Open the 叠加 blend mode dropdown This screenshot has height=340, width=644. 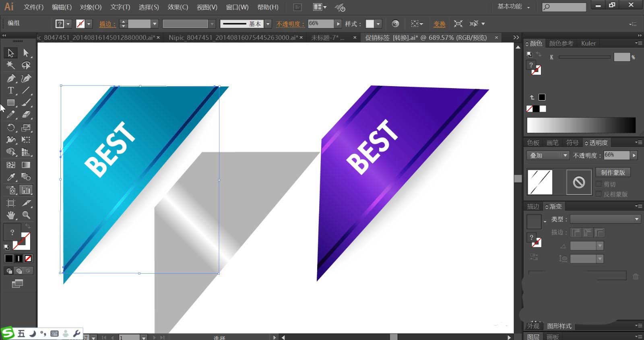548,155
